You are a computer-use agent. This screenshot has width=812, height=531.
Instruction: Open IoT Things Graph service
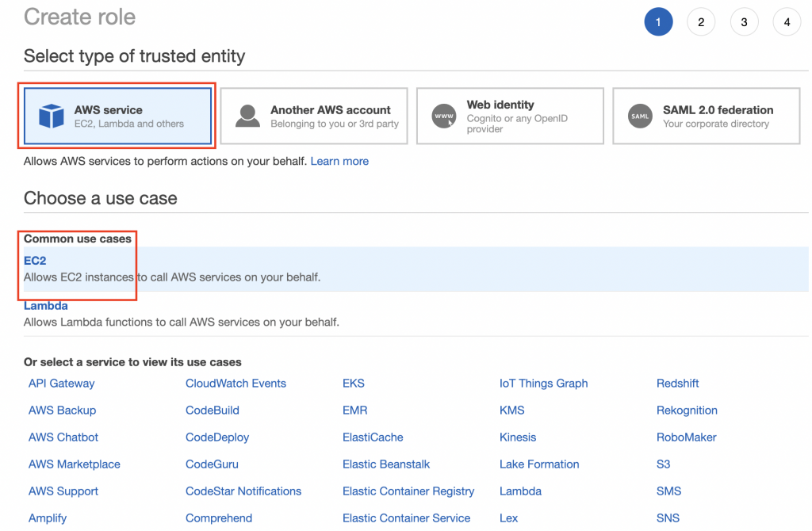pyautogui.click(x=544, y=384)
